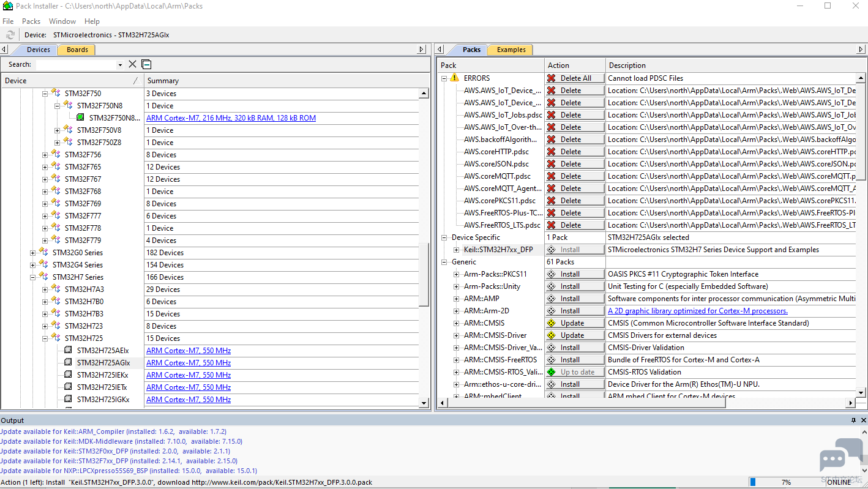Image resolution: width=868 pixels, height=489 pixels.
Task: Expand the Keil::STM32H7xx_DFP pack
Action: tap(456, 250)
